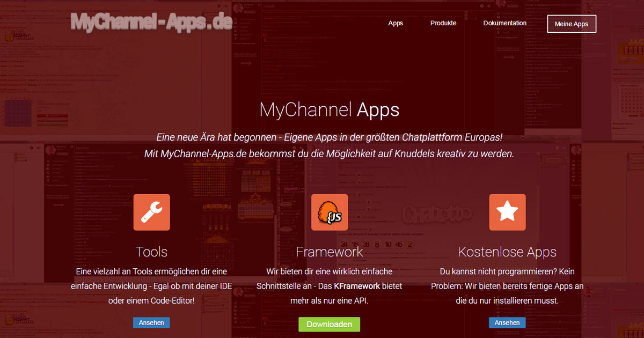Click the green Downloaden button
Image resolution: width=644 pixels, height=338 pixels.
click(330, 324)
